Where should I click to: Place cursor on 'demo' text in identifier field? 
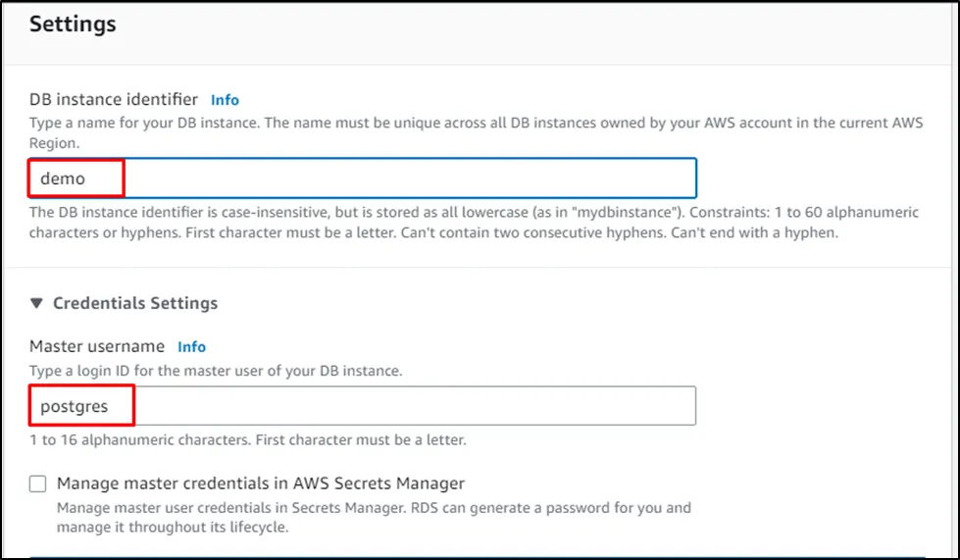(63, 178)
